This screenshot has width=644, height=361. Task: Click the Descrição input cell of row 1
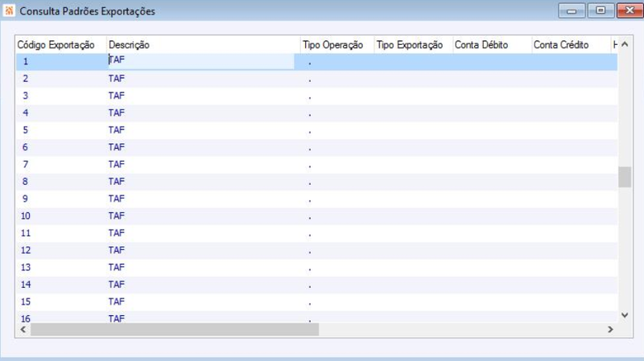tap(200, 61)
